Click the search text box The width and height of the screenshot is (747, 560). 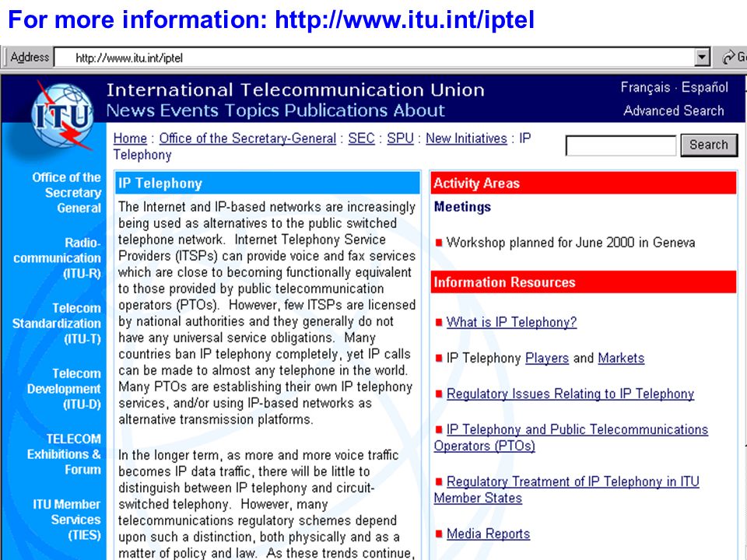(x=620, y=145)
